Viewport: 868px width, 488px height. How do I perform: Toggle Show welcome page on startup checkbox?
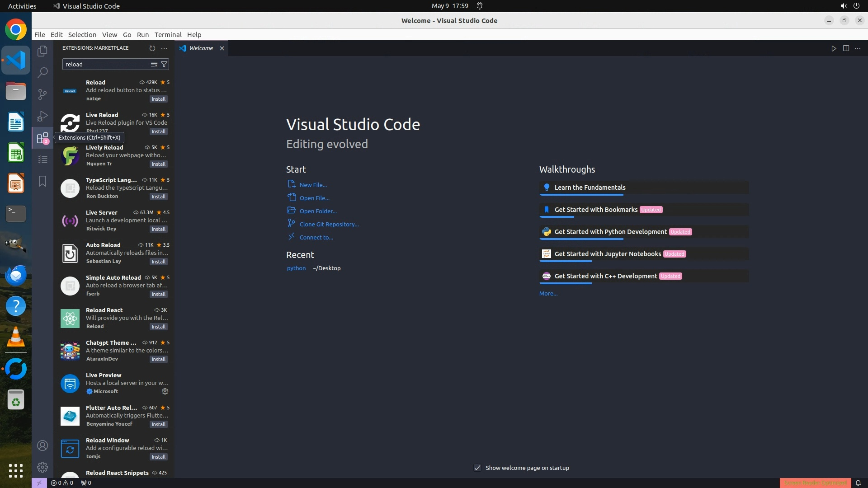coord(477,468)
